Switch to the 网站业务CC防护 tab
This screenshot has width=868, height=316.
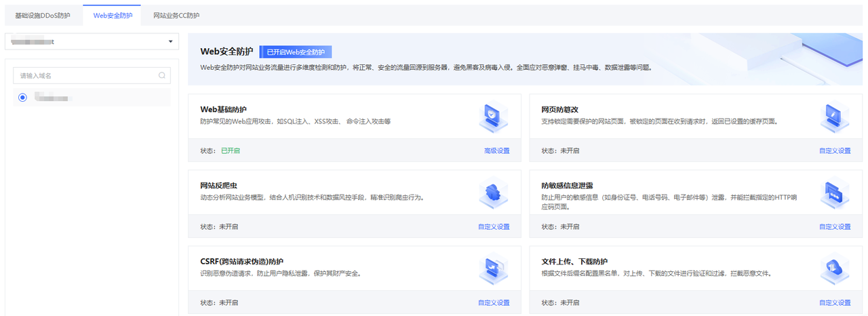[176, 15]
